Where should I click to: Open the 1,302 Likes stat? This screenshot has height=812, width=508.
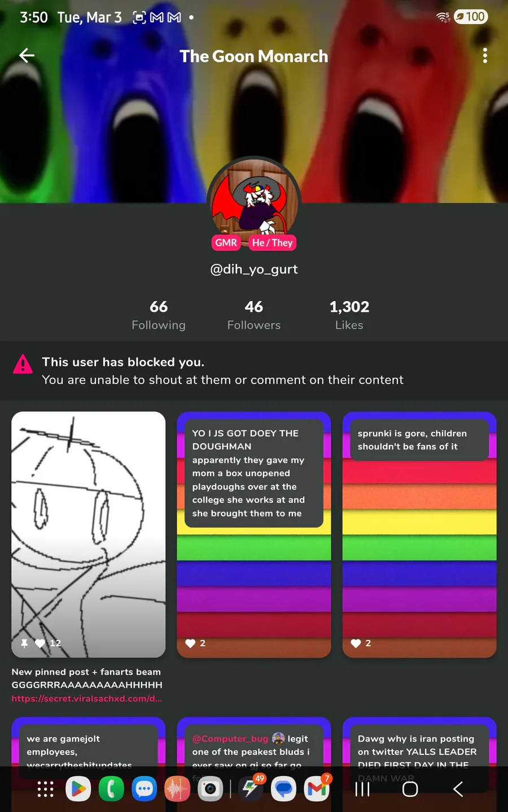[x=349, y=315]
